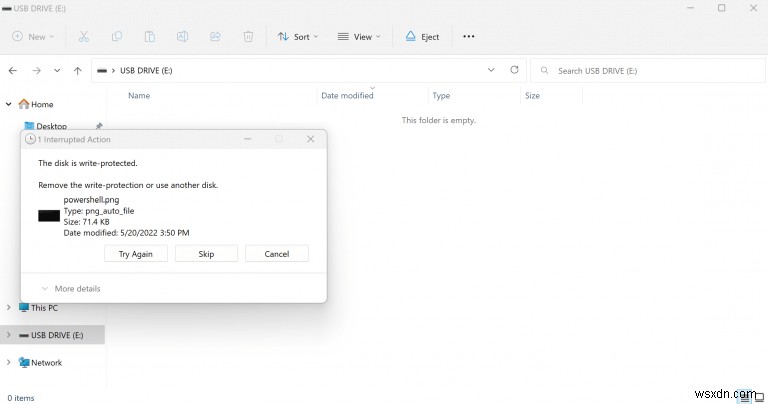Viewport: 768px width, 404px height.
Task: Click the Share icon in toolbar
Action: (x=215, y=37)
